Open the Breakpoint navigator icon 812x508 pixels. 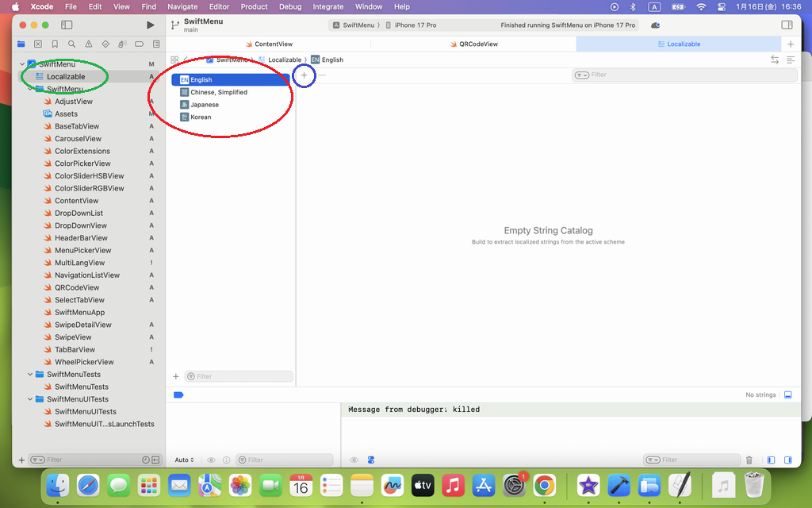[x=140, y=44]
